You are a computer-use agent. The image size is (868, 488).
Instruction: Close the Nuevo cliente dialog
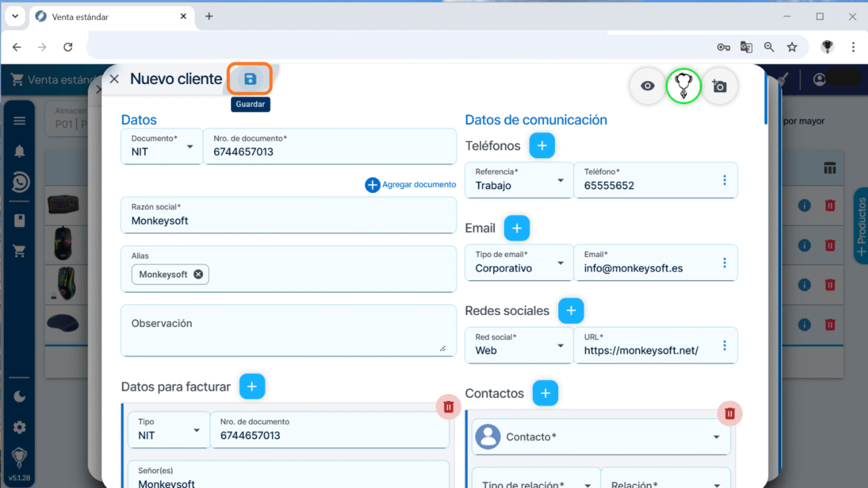pos(114,79)
